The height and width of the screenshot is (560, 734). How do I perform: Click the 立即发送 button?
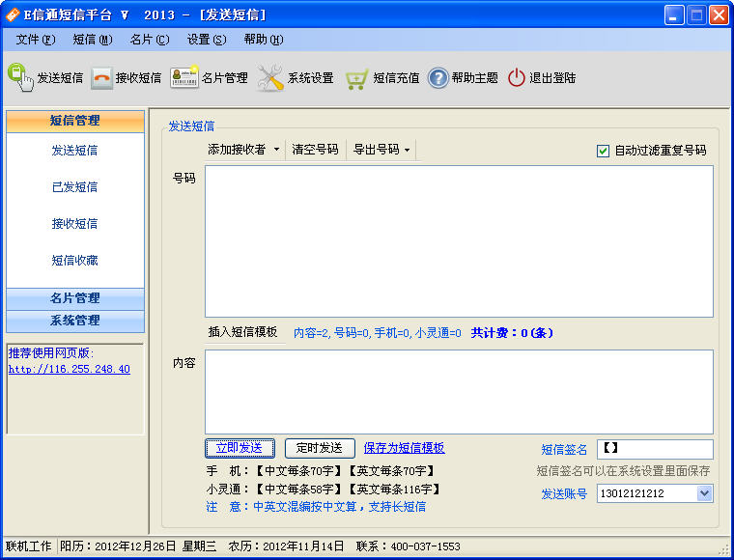[x=240, y=448]
